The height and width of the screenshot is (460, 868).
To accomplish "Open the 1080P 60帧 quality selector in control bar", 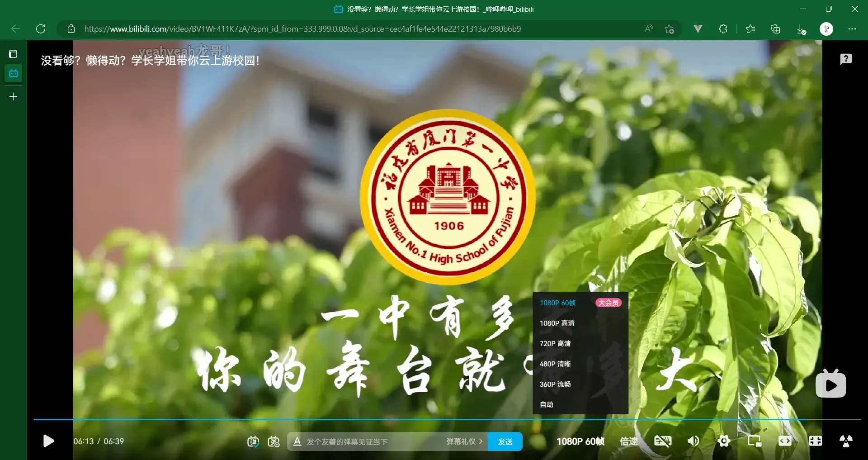I will point(580,441).
